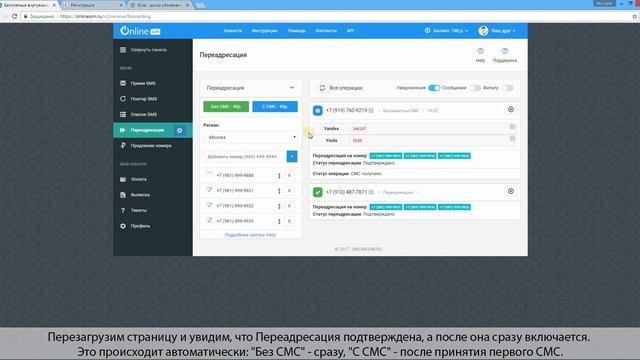Click the Поддержка support icon
This screenshot has height=360, width=640.
505,51
